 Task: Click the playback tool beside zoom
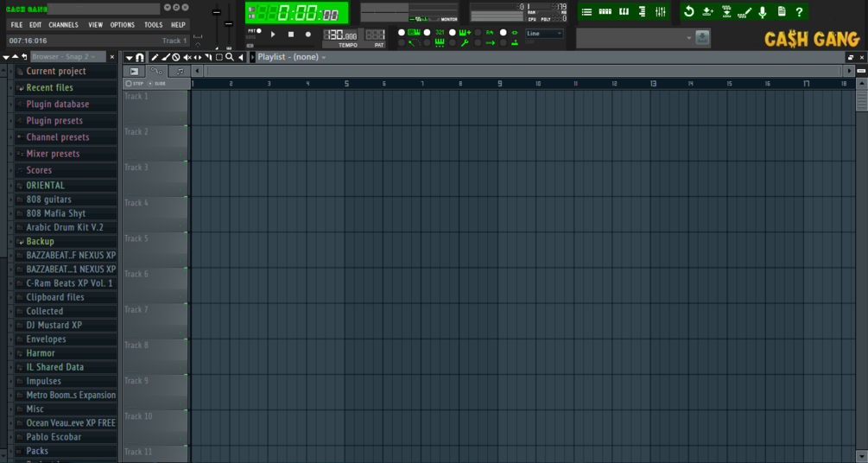click(x=241, y=57)
